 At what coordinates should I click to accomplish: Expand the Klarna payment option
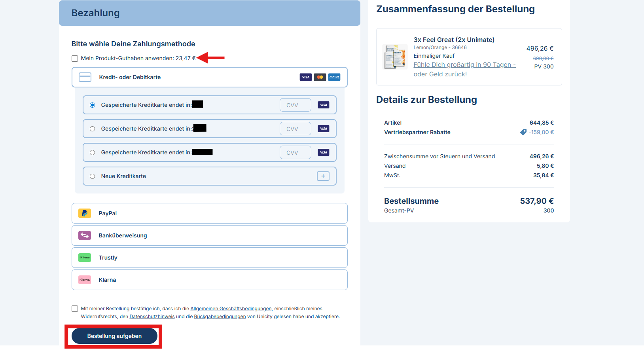pos(209,280)
